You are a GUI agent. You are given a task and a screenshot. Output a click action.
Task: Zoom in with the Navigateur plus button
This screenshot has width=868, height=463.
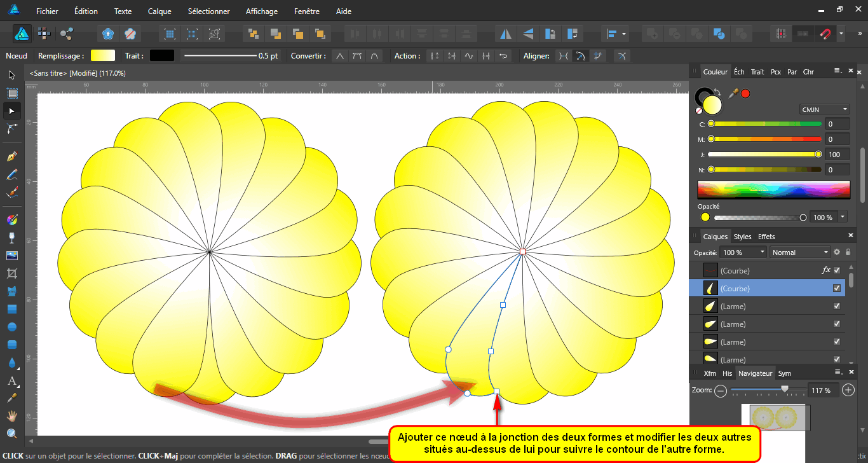[848, 390]
